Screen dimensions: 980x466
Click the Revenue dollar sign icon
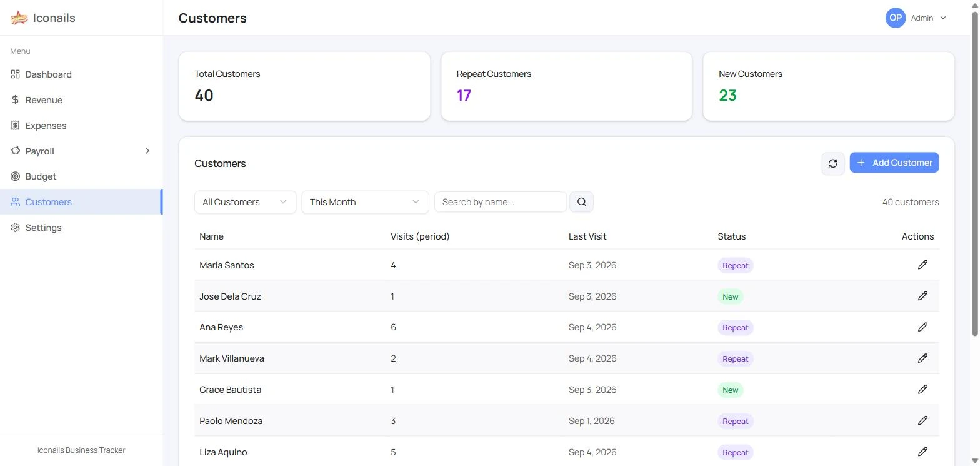pos(16,99)
